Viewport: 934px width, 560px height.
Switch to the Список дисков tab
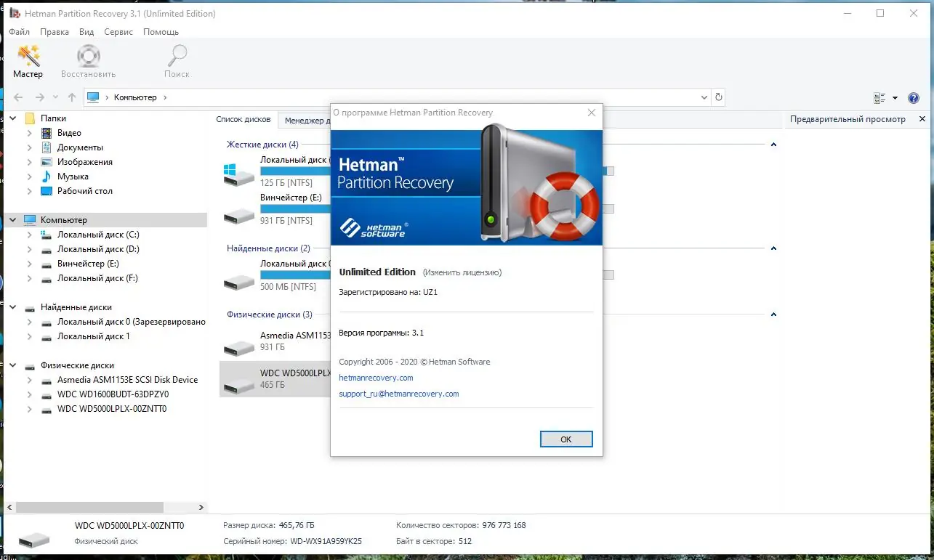point(244,119)
